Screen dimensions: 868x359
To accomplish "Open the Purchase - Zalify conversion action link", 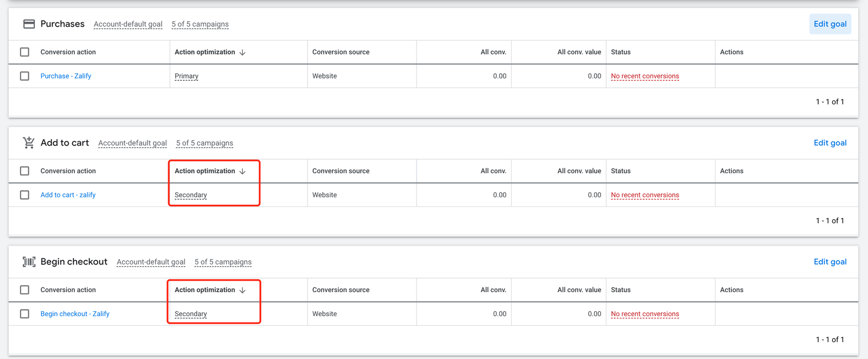I will (66, 76).
